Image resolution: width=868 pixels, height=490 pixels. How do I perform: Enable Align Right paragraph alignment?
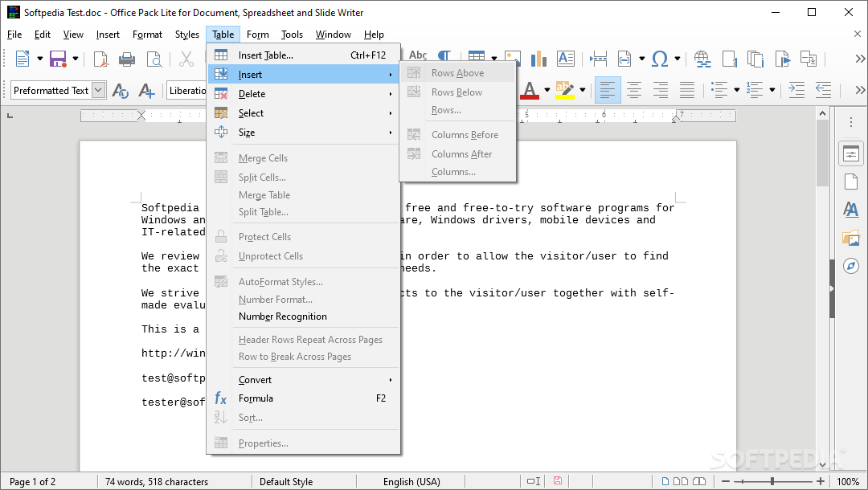(661, 90)
